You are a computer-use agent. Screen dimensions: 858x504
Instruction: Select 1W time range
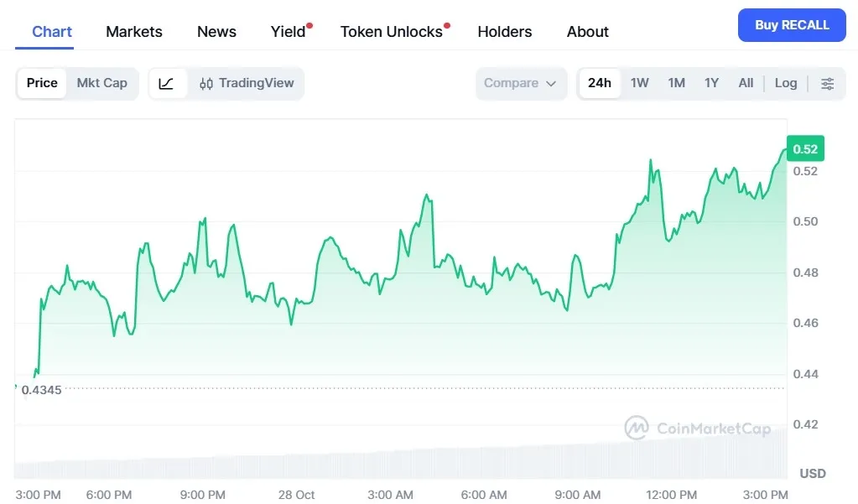click(x=640, y=83)
